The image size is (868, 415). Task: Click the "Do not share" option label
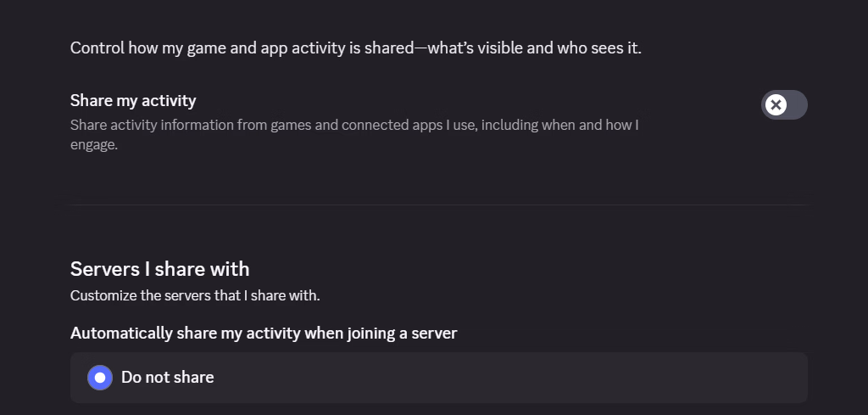(167, 378)
